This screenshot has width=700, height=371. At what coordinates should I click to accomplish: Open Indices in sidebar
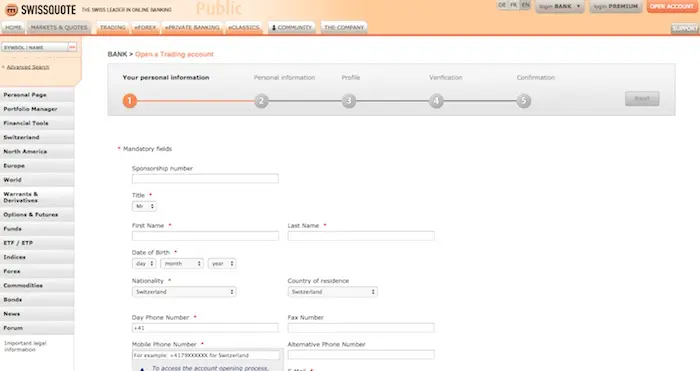[37, 257]
